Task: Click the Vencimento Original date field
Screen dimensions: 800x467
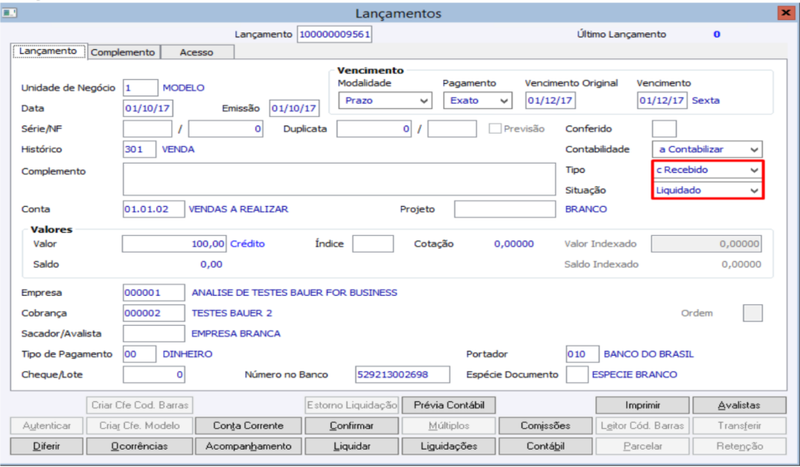Action: [551, 101]
